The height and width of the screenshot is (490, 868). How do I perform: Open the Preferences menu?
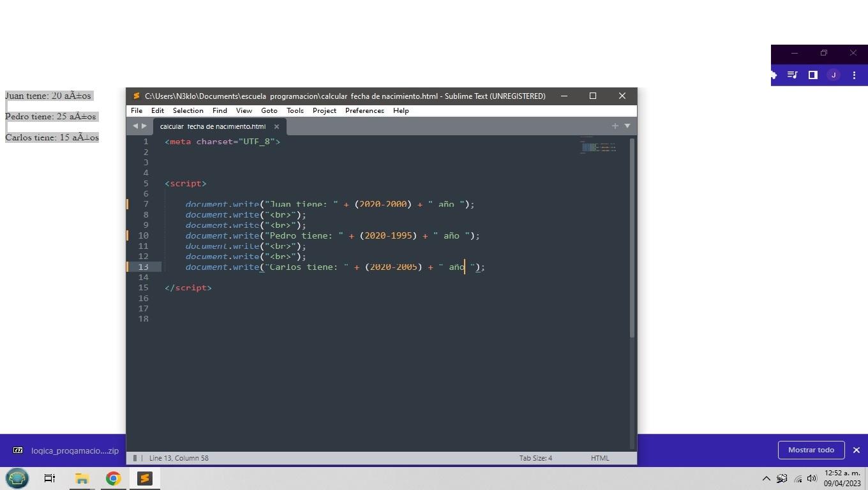(364, 110)
